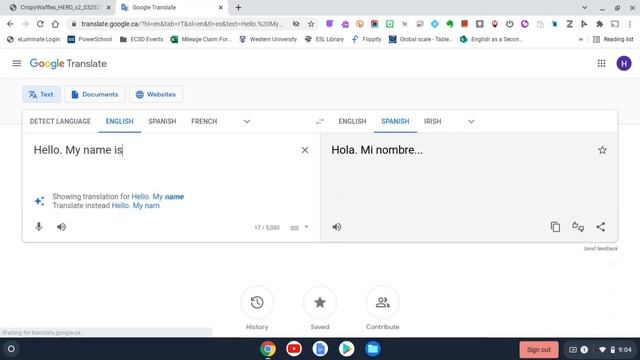The height and width of the screenshot is (360, 640).
Task: Click Send feedback link
Action: point(600,249)
